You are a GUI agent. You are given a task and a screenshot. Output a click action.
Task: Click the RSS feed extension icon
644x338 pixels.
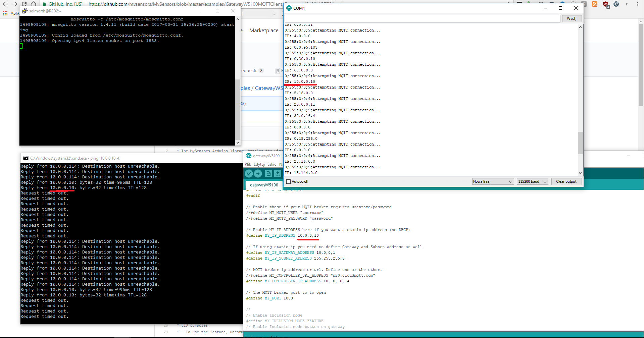(594, 4)
